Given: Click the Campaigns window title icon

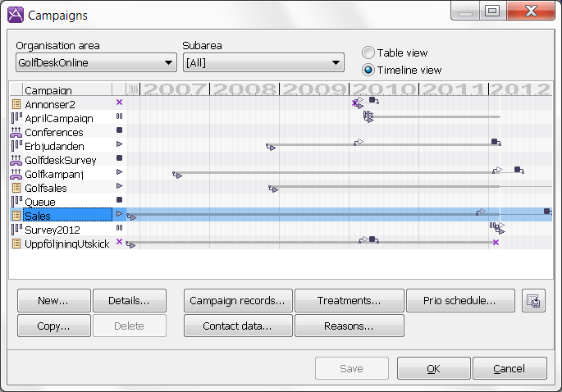Looking at the screenshot, I should pyautogui.click(x=16, y=15).
